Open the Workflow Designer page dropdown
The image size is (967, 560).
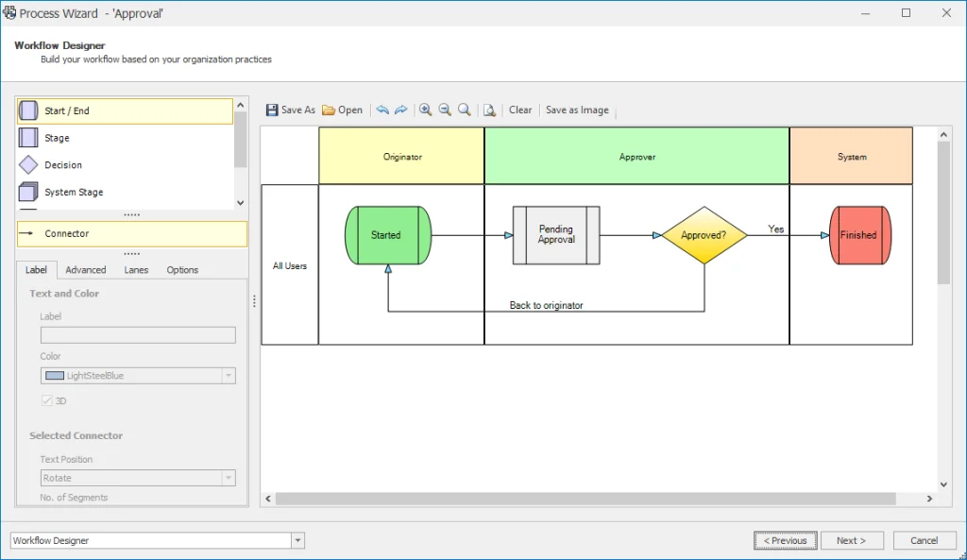pyautogui.click(x=298, y=541)
